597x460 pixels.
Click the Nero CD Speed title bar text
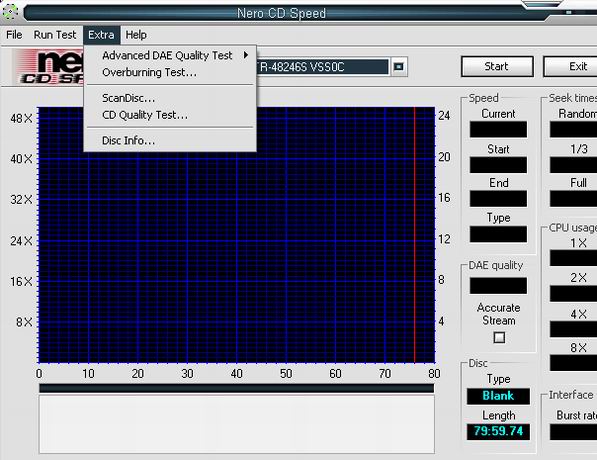(281, 13)
